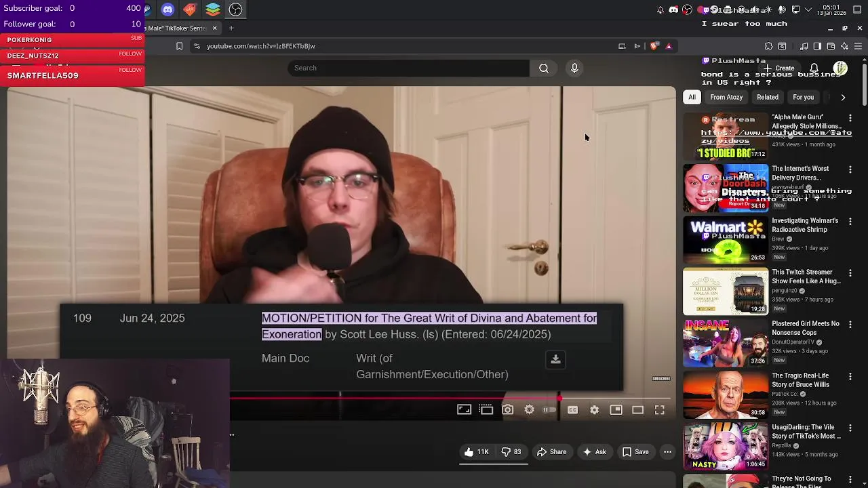Open the Brave wallet icon
This screenshot has height=488, width=868.
tap(831, 46)
